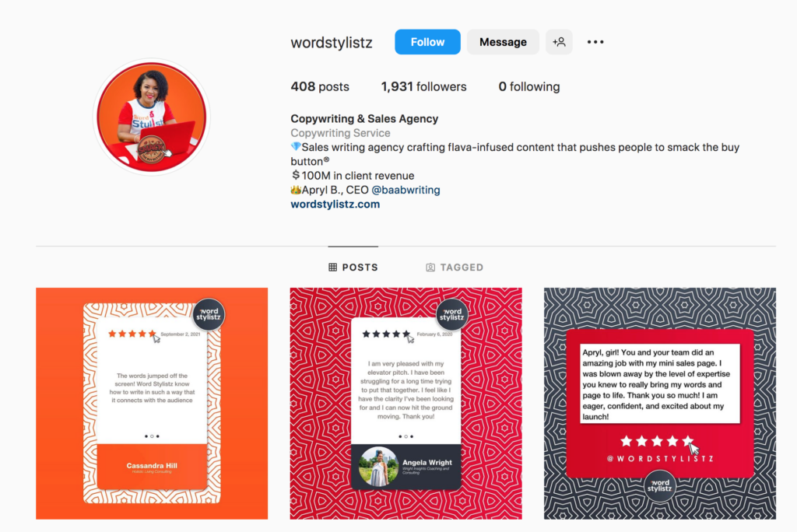Open the 0 following list
797x532 pixels.
point(529,87)
